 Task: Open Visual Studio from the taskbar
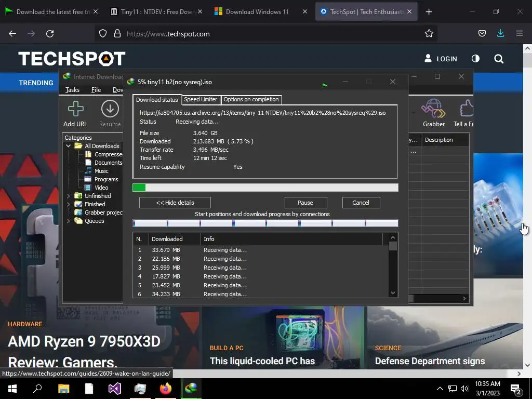(115, 389)
